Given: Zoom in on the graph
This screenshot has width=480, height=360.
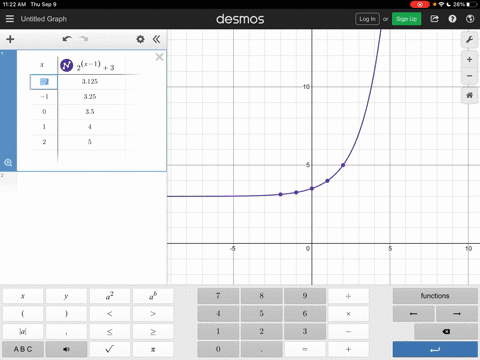Looking at the screenshot, I should point(469,60).
